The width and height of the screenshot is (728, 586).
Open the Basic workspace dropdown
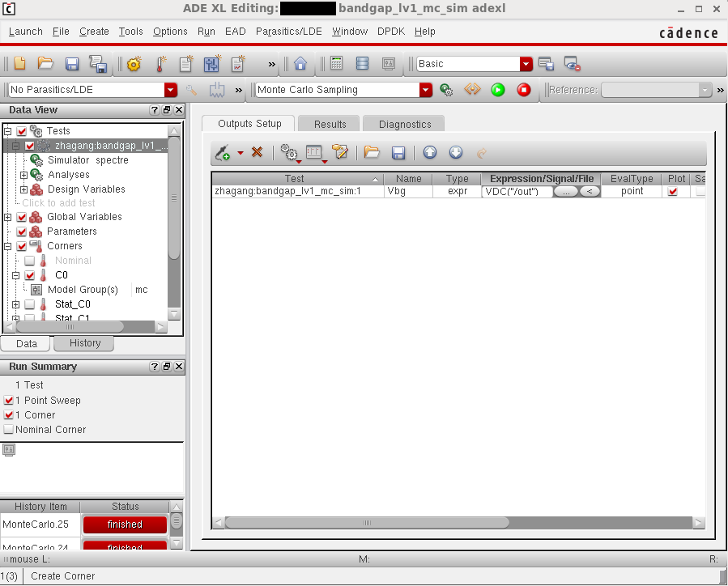click(526, 64)
